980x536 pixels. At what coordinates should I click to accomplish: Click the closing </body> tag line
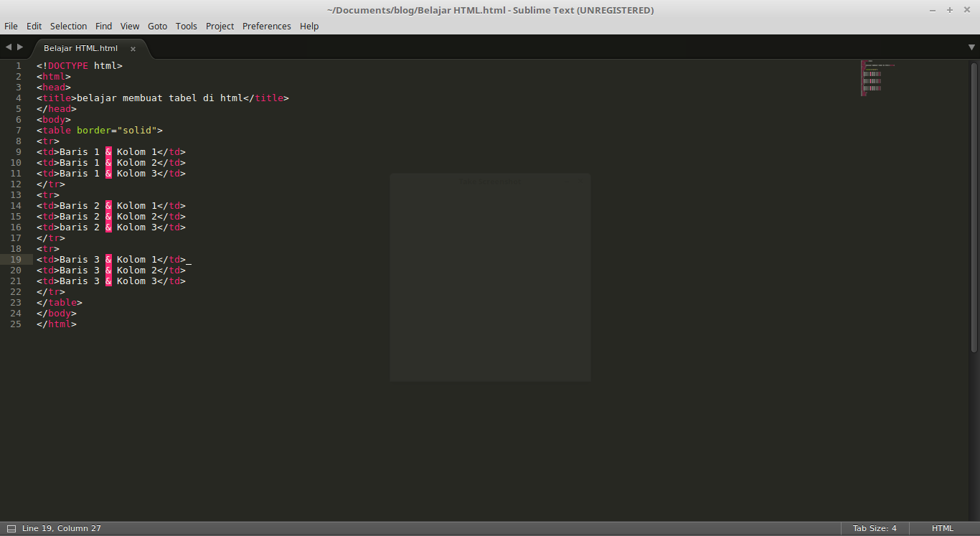(x=57, y=313)
